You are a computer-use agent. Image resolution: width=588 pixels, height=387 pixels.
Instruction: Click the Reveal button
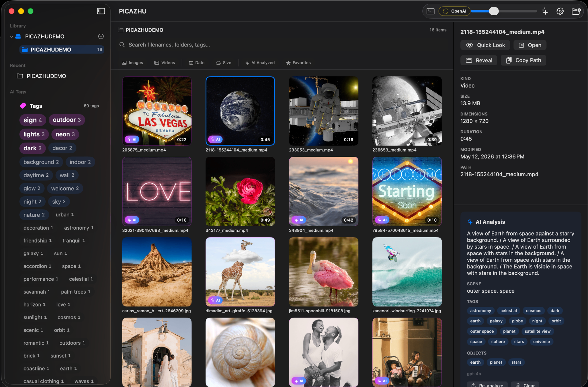click(x=479, y=60)
